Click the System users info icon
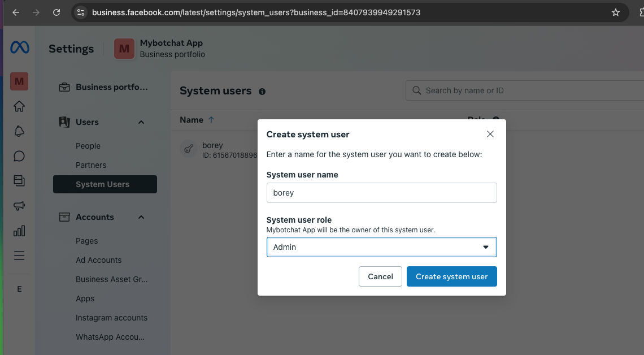Screen dimensions: 644x355 point(262,92)
